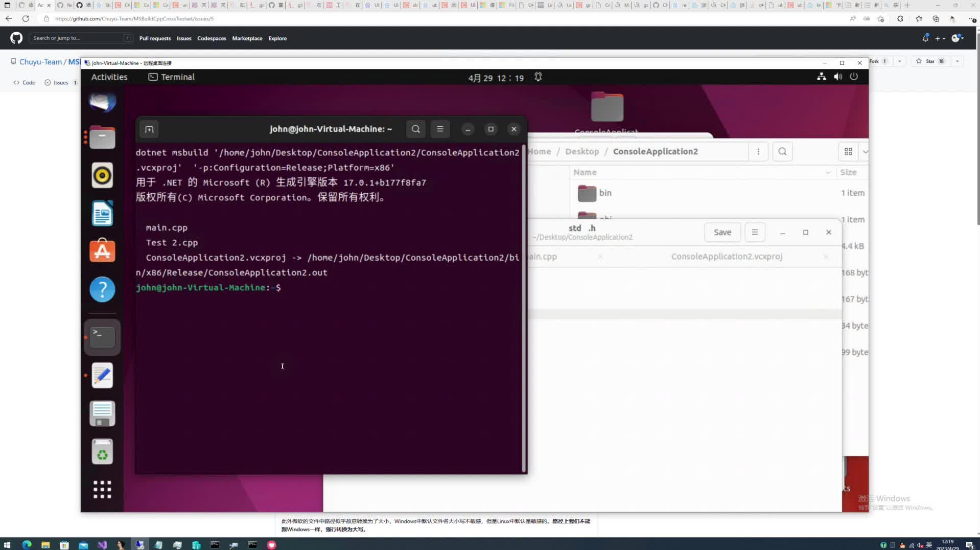Open Explore in the GitHub navigation

(x=277, y=38)
